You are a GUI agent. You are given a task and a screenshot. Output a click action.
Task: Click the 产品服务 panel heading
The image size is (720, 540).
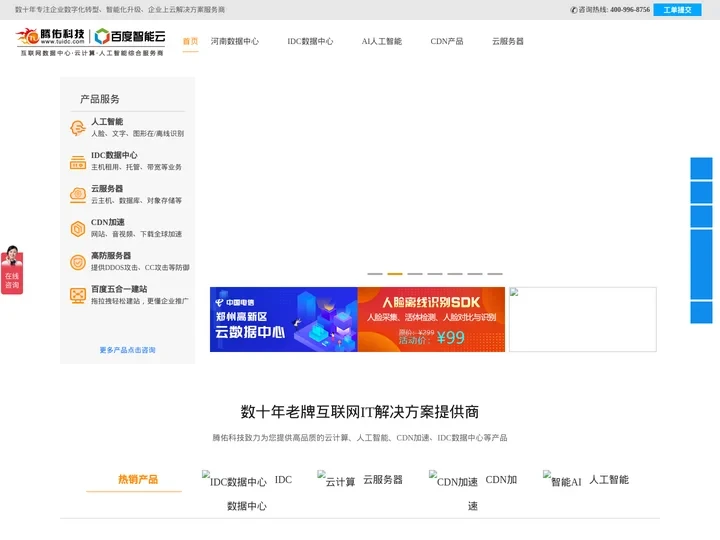click(x=100, y=99)
